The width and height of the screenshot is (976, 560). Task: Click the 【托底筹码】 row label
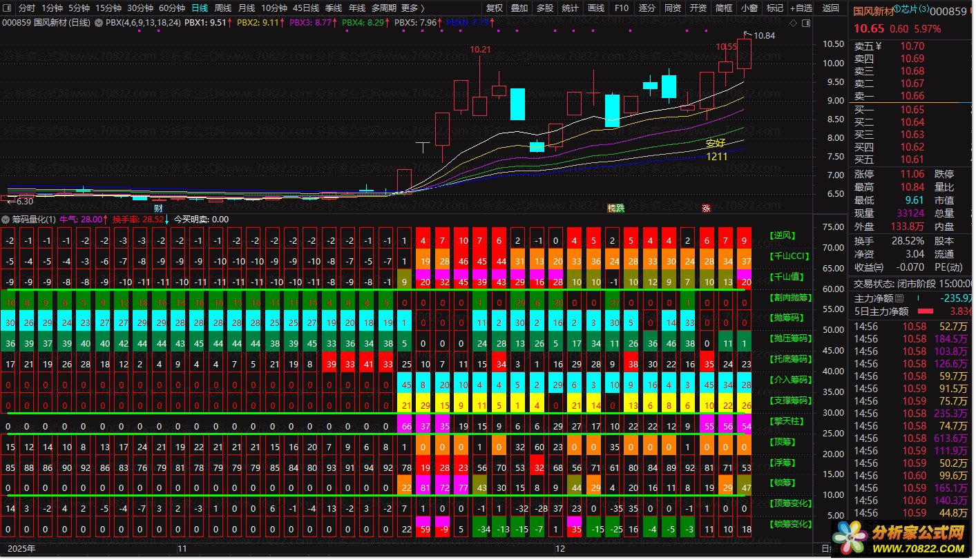click(x=791, y=359)
